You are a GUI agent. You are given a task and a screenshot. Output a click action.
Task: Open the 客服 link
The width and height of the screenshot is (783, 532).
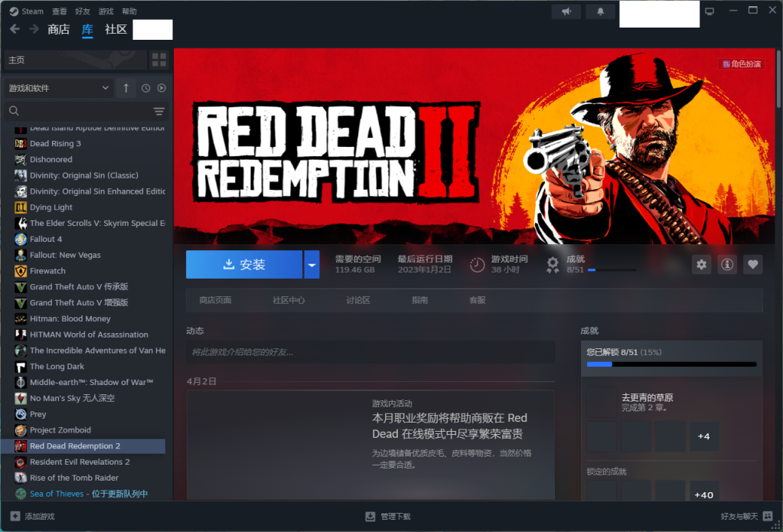pyautogui.click(x=478, y=300)
